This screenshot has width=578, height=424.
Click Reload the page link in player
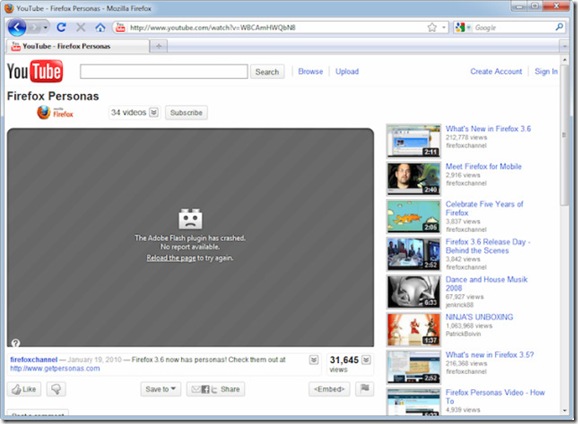pyautogui.click(x=171, y=258)
